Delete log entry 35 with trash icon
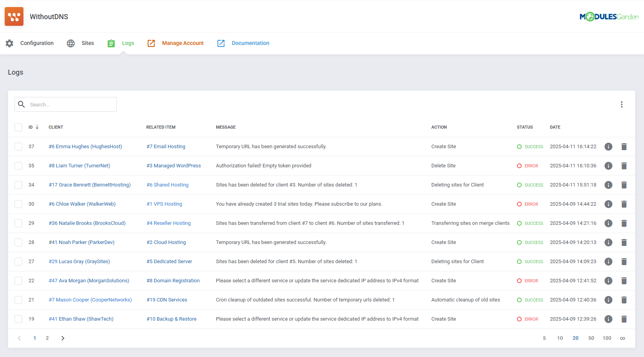 [624, 165]
